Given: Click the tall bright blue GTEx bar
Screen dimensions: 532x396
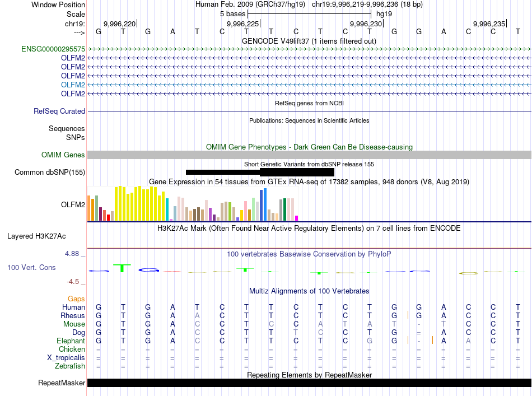Looking at the screenshot, I should pos(265,204).
